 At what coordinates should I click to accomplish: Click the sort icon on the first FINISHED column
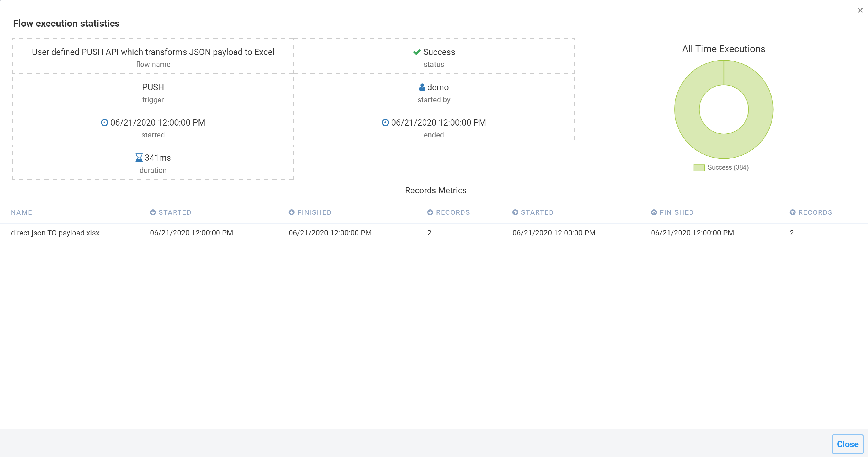(291, 212)
